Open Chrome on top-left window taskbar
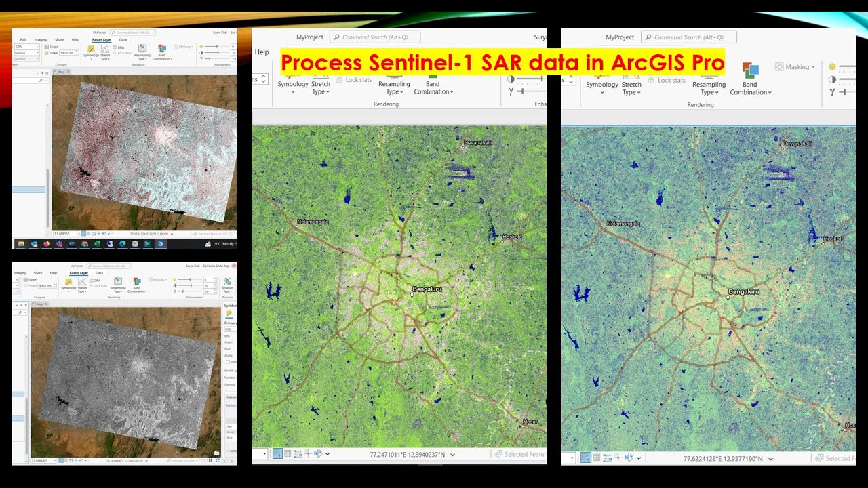The image size is (868, 488). [85, 244]
